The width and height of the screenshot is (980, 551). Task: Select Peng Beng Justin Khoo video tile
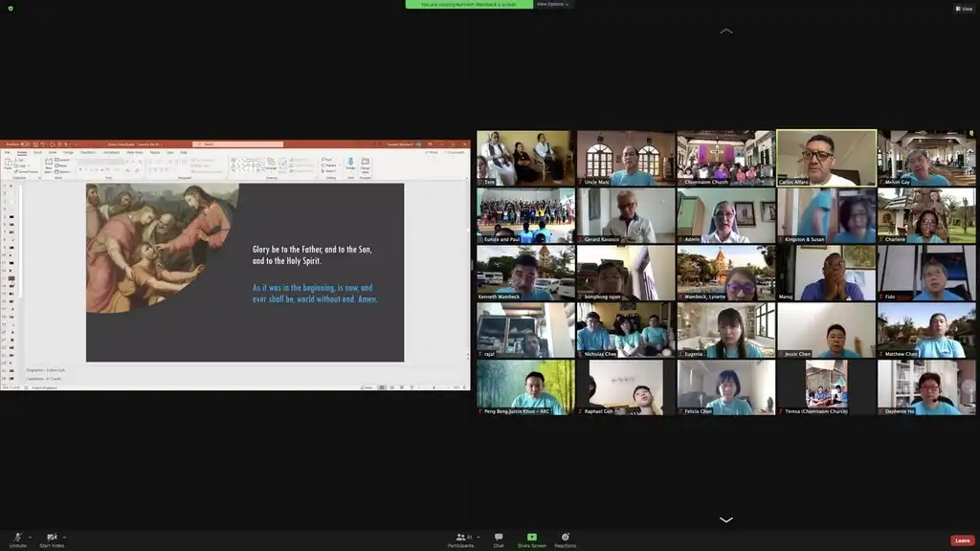click(525, 387)
